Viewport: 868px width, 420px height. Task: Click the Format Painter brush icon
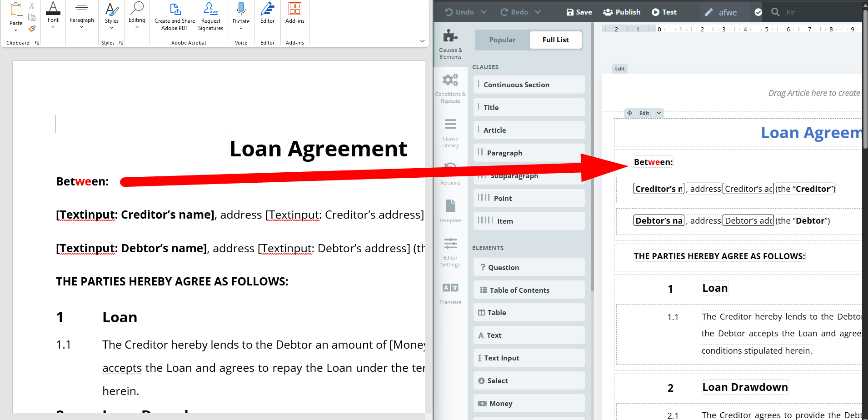pos(32,29)
